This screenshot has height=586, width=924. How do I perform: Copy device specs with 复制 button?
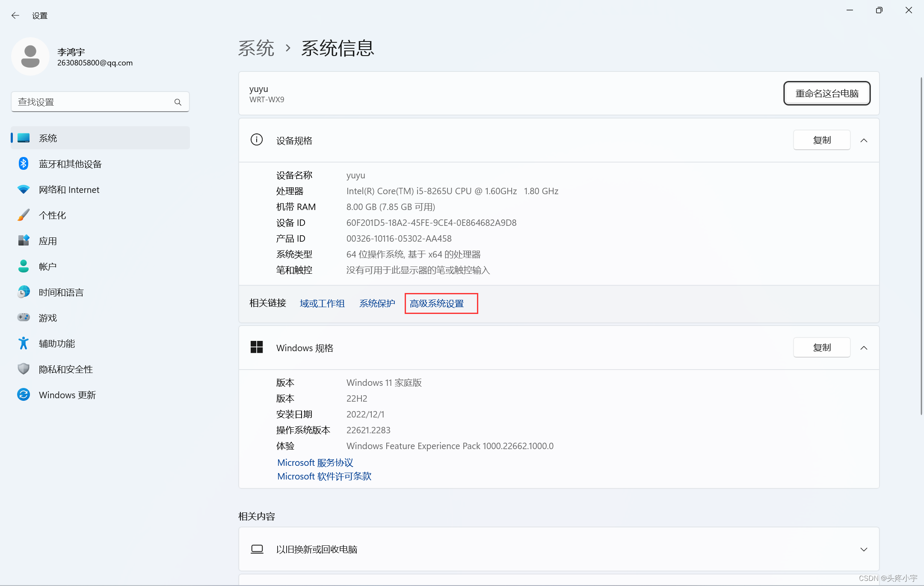(821, 140)
